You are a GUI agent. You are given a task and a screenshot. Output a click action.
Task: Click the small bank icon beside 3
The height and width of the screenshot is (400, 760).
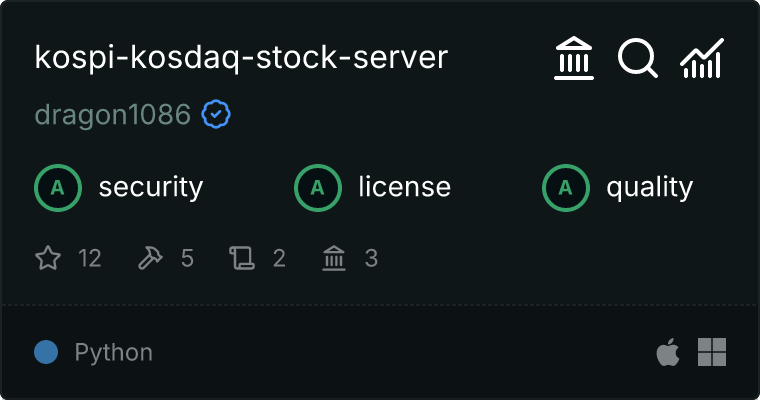334,259
